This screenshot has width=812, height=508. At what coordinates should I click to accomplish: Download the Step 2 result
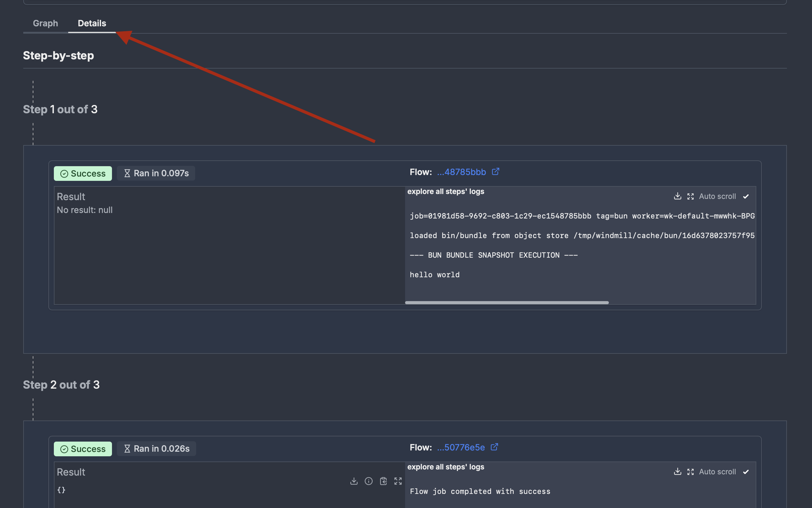click(354, 481)
